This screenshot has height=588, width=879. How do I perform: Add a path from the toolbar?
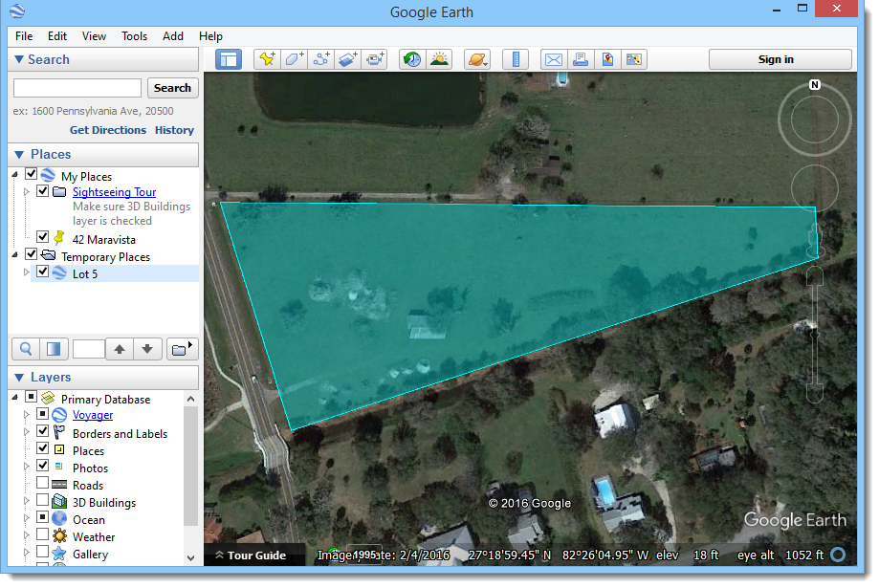click(x=320, y=59)
